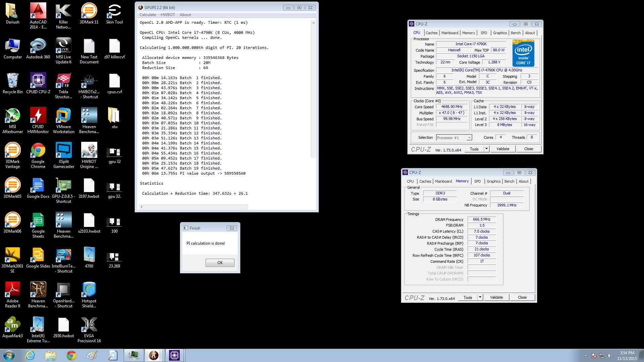Click the DRAM Frequency value 666.5 MHz
Screen dimensions: 644x362
[482, 219]
